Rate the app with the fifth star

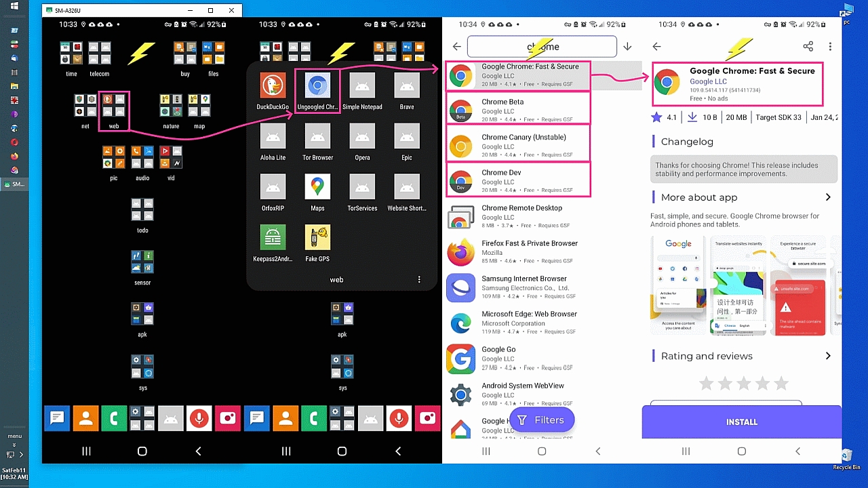[781, 384]
